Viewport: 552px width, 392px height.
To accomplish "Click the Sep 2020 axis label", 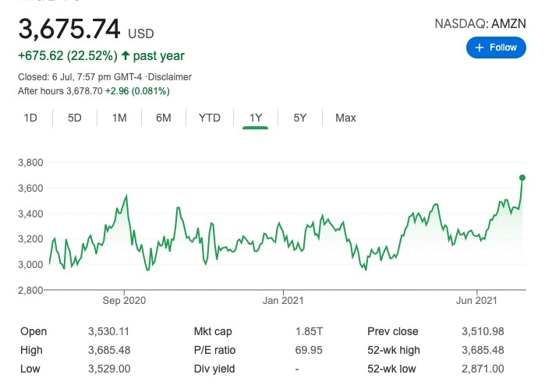I will click(124, 301).
